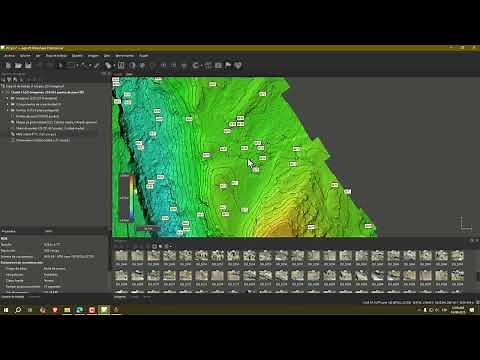
Task: Select the Rectangle selection tool
Action: (x=70, y=65)
